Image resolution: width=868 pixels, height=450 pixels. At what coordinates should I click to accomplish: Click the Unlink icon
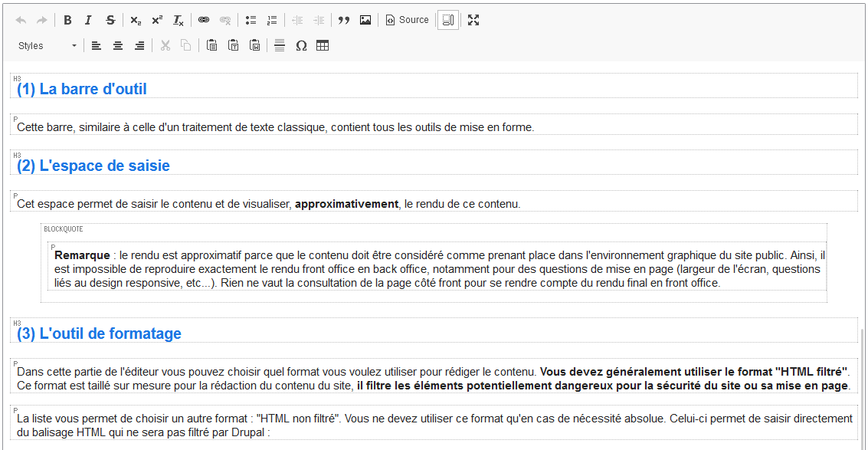pos(225,19)
